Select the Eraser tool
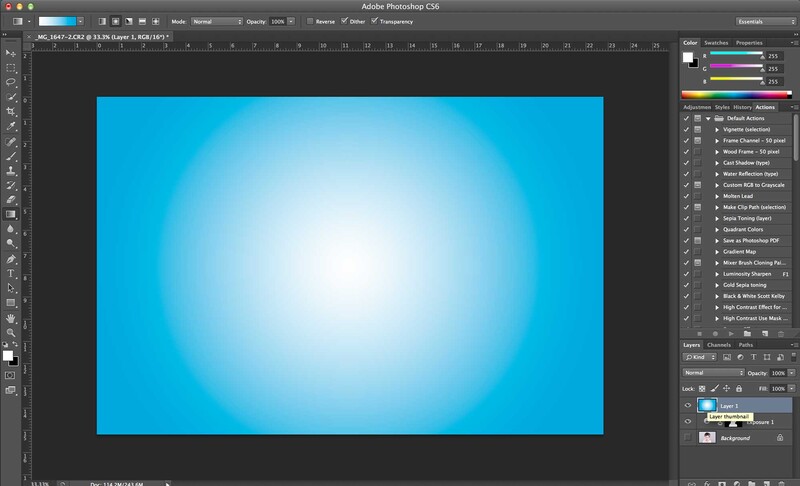The image size is (800, 486). point(10,200)
